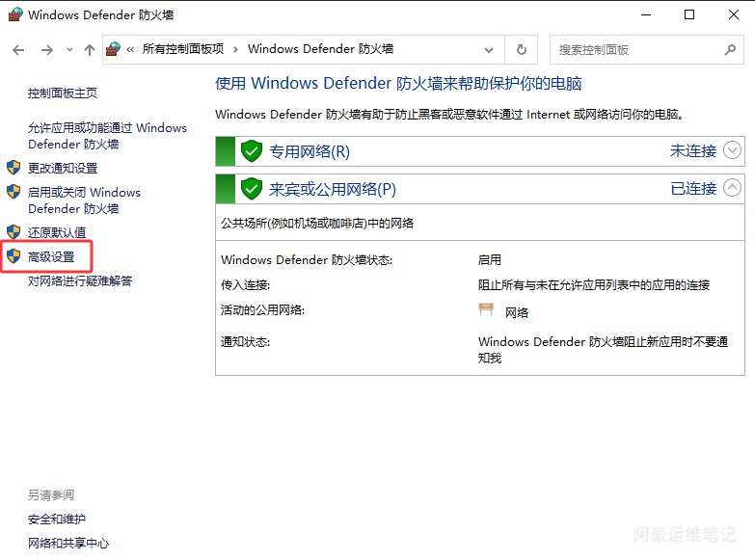
Task: Click 'Windows Defender 防火墙' breadcrumb in address bar
Action: 321,49
